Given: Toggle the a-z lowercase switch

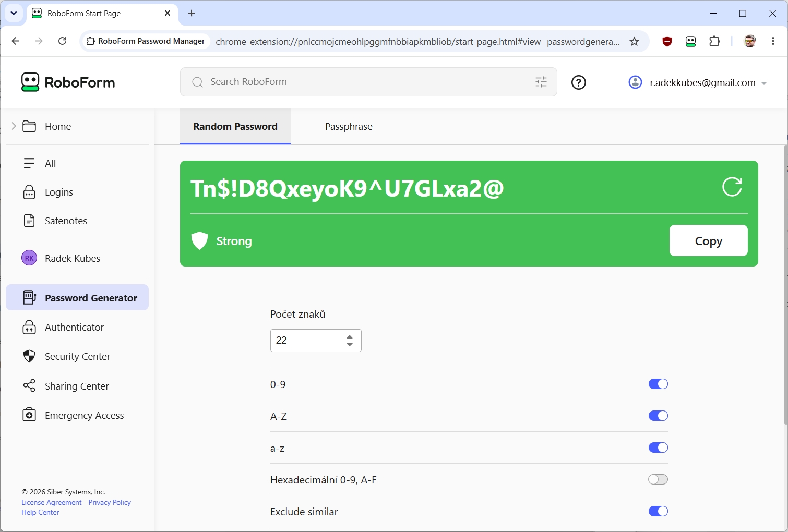Looking at the screenshot, I should (x=658, y=448).
